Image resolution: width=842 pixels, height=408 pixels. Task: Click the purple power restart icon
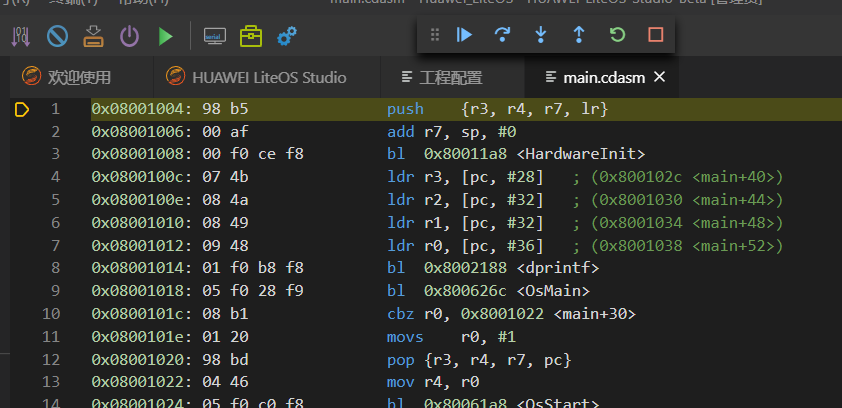[x=129, y=37]
